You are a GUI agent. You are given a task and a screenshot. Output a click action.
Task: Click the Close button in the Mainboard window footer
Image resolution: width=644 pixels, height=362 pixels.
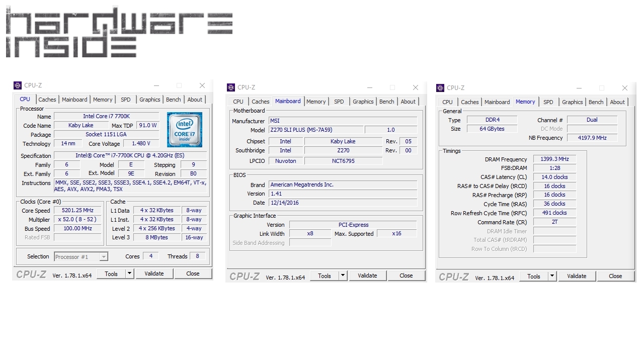pos(406,276)
